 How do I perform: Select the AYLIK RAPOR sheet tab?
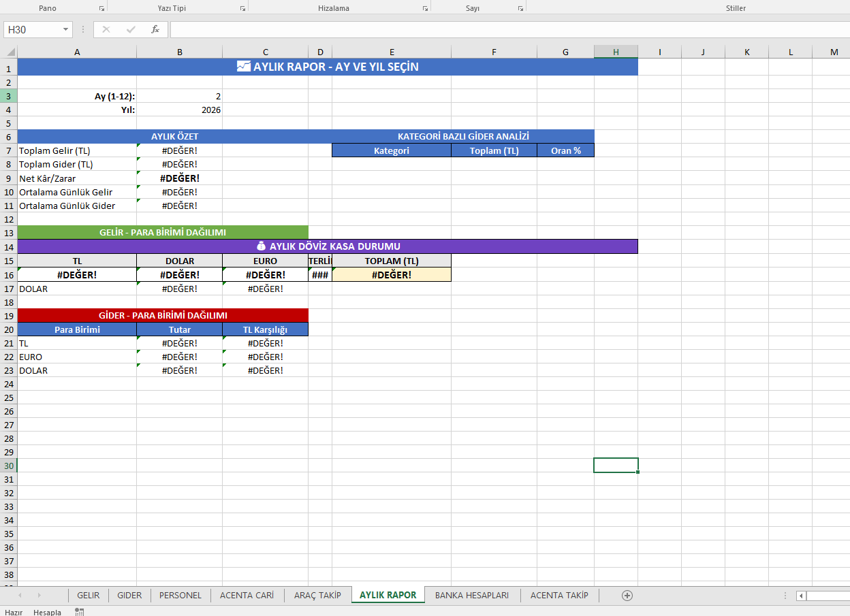(x=388, y=595)
